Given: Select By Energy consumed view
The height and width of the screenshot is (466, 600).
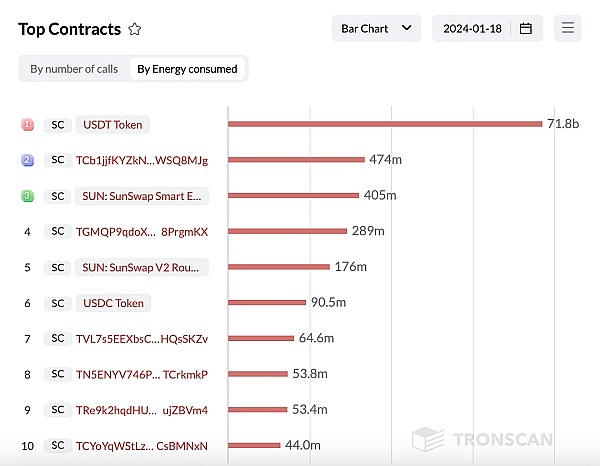Looking at the screenshot, I should tap(187, 69).
